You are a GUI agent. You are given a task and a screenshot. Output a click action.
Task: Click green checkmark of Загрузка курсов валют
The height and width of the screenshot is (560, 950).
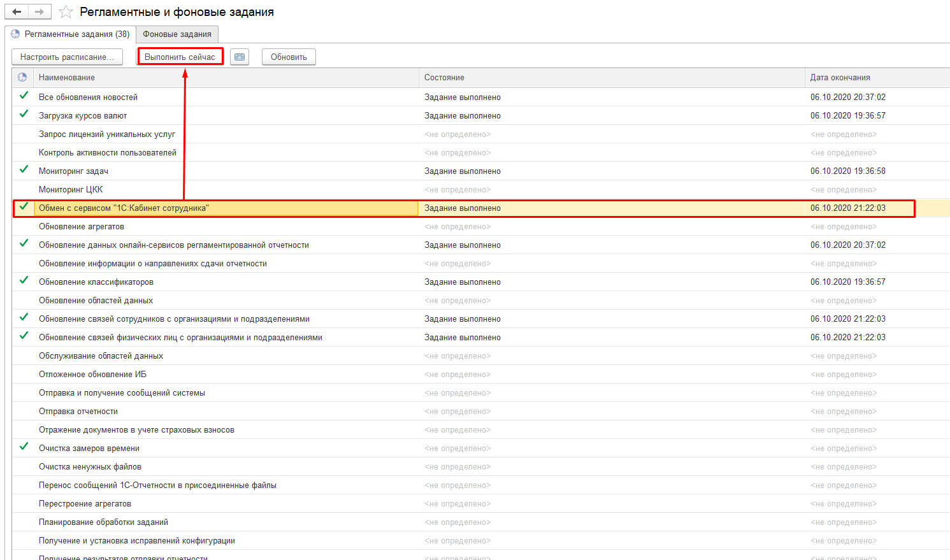tap(24, 114)
